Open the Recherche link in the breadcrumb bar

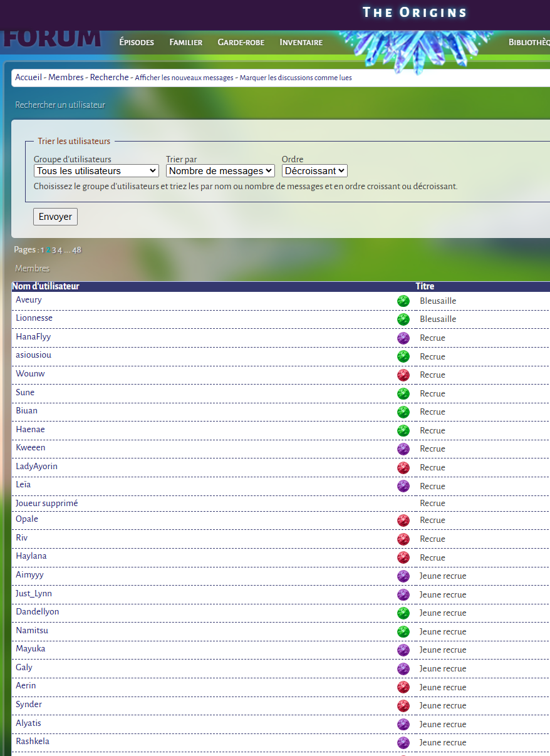coord(109,77)
